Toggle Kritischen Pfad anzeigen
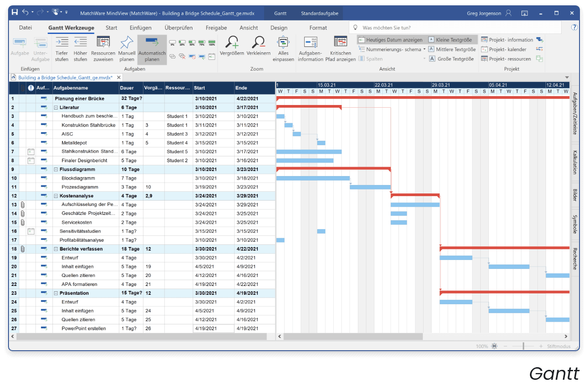588x386 pixels. [x=340, y=49]
